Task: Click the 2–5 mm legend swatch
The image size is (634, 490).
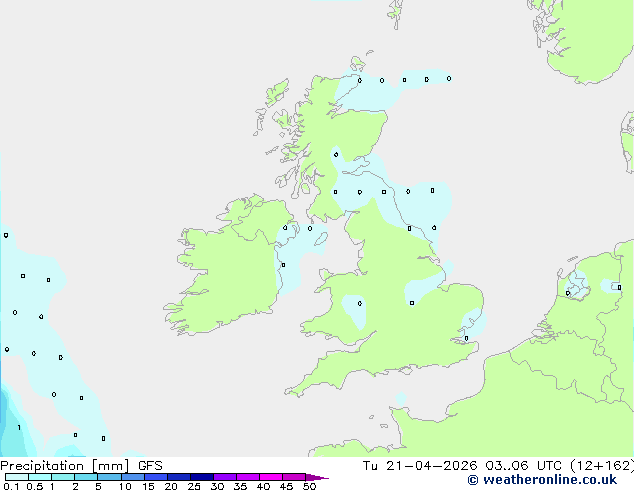Action: [86, 477]
